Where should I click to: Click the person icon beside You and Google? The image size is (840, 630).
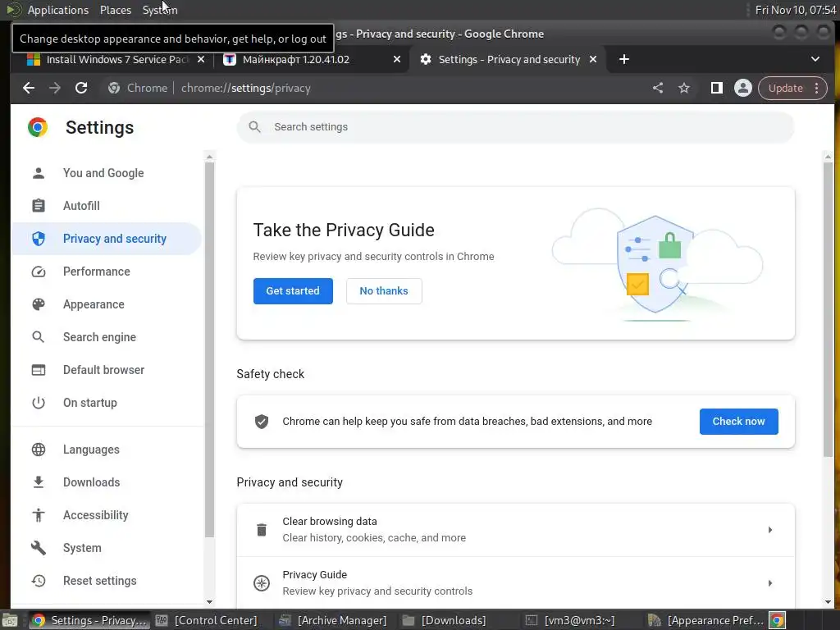coord(39,173)
